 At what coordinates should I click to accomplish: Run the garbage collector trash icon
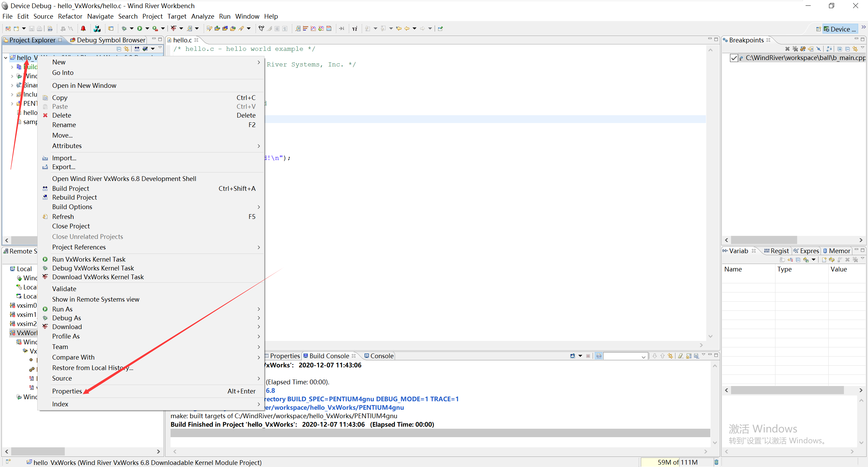716,462
